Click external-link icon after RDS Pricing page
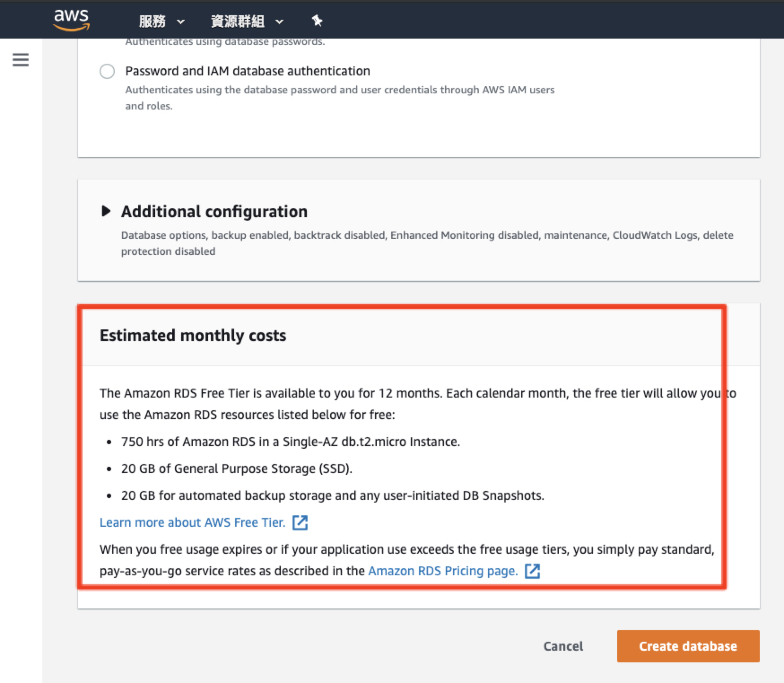The image size is (784, 683). [x=532, y=571]
